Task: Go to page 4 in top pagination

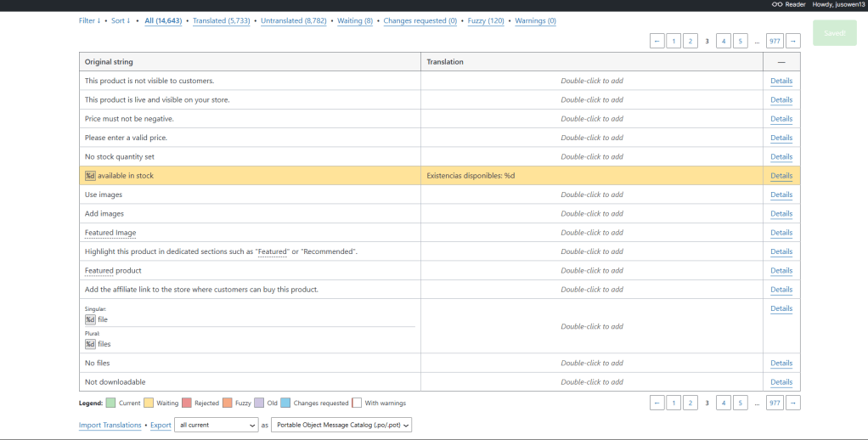Action: click(x=724, y=41)
